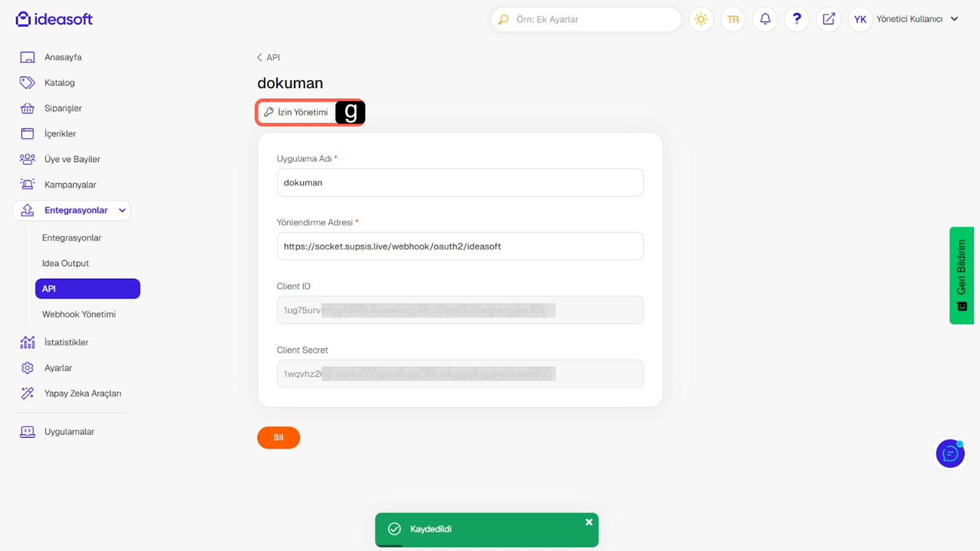Switch language with the TR button
The height and width of the screenshot is (551, 980).
click(733, 20)
